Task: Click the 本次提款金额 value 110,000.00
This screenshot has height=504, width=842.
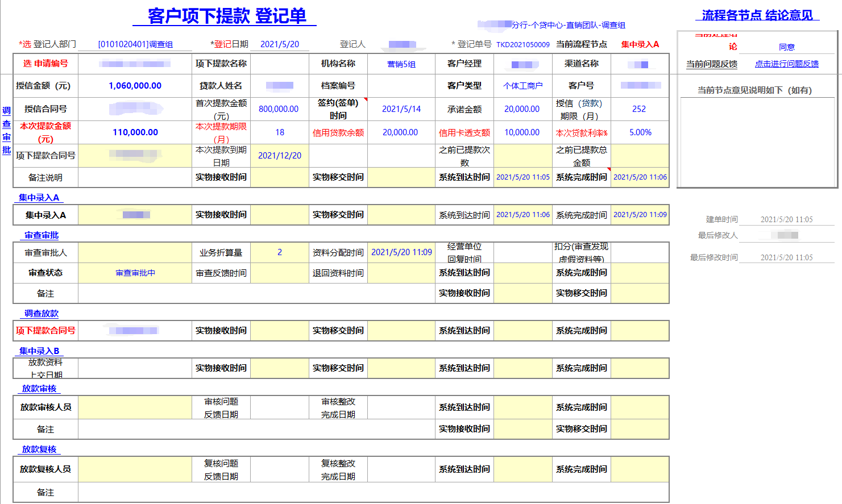Action: point(135,132)
